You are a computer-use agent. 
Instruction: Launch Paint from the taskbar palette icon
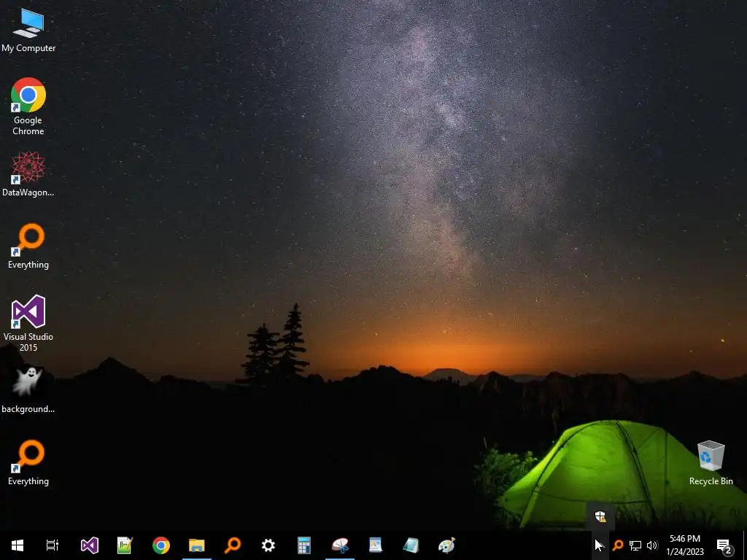(447, 545)
